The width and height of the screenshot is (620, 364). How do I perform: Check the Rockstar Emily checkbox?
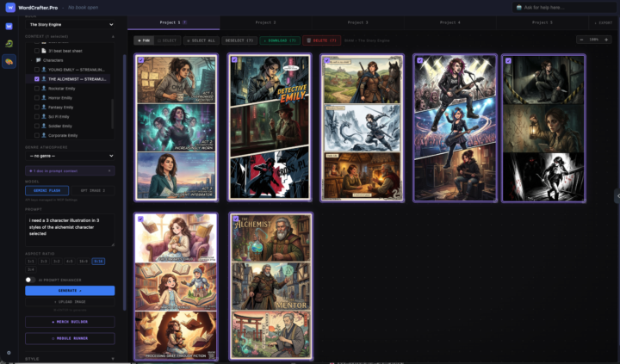pyautogui.click(x=37, y=89)
